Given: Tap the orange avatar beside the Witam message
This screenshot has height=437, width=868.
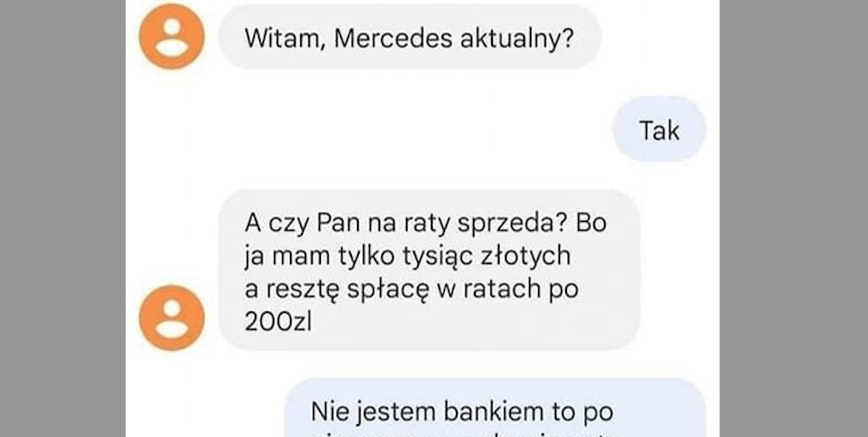Looking at the screenshot, I should pos(171,36).
